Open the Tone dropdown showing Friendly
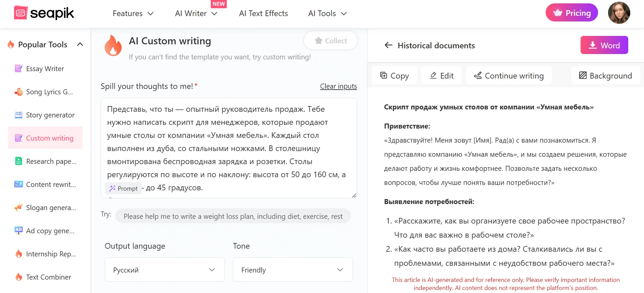The height and width of the screenshot is (293, 644). (292, 270)
